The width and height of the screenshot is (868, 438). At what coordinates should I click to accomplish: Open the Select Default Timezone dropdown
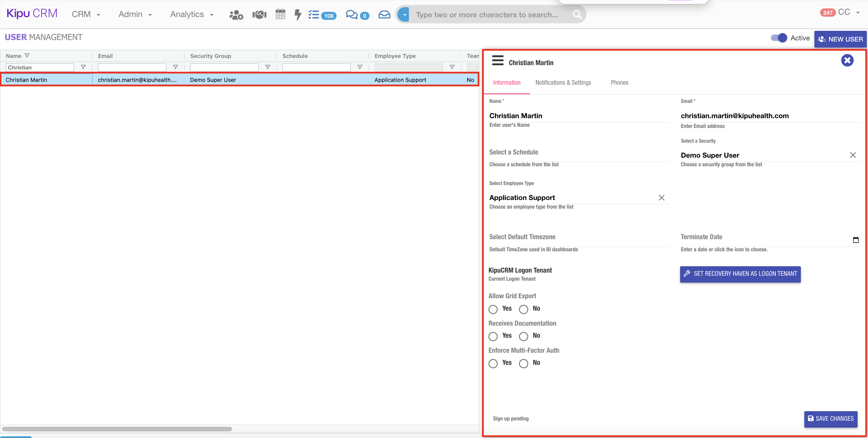click(579, 237)
